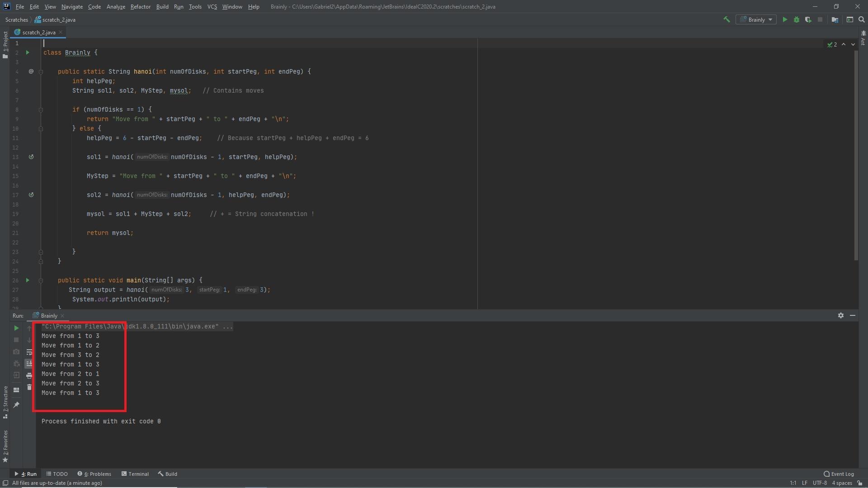Open the Event Log button

click(839, 474)
